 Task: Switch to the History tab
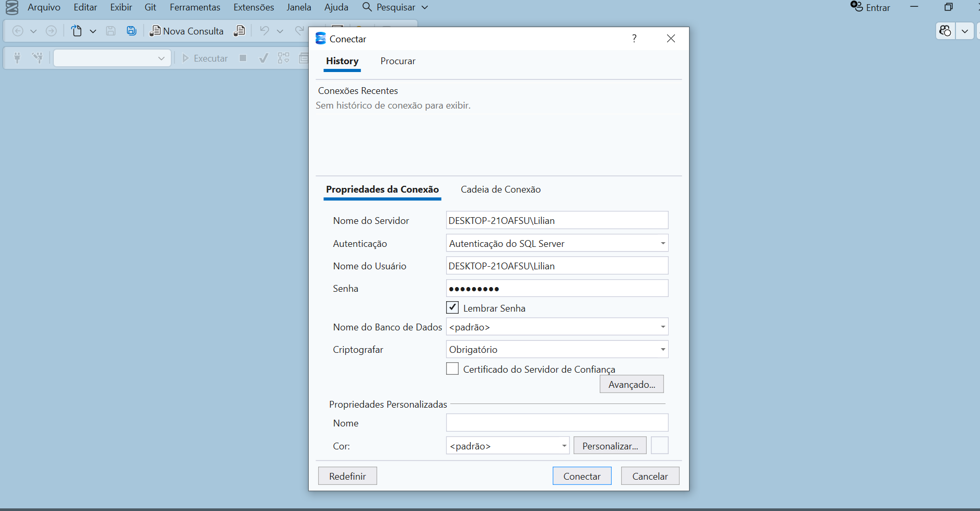[342, 61]
